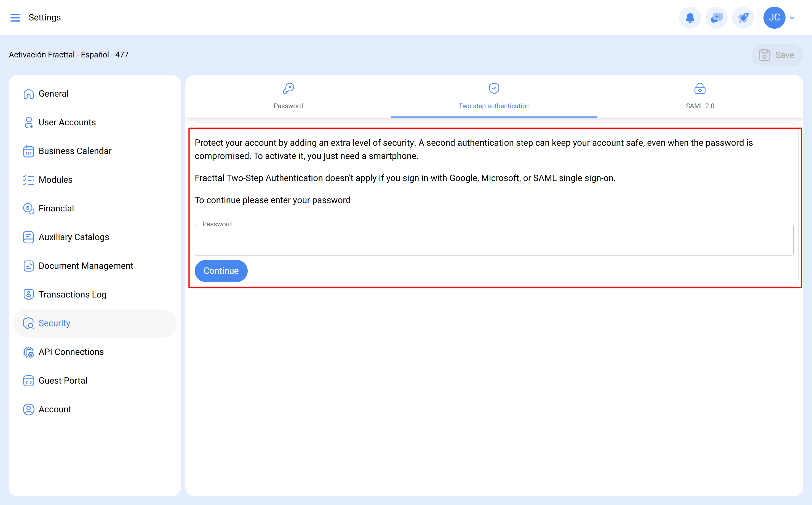
Task: Click the Transactions Log icon
Action: pos(28,294)
